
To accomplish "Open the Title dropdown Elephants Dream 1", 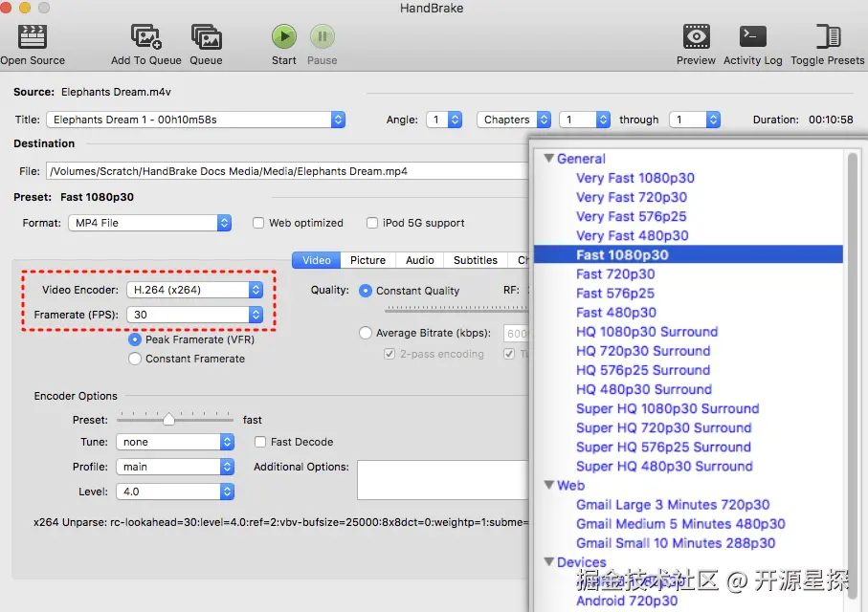I will (x=196, y=120).
